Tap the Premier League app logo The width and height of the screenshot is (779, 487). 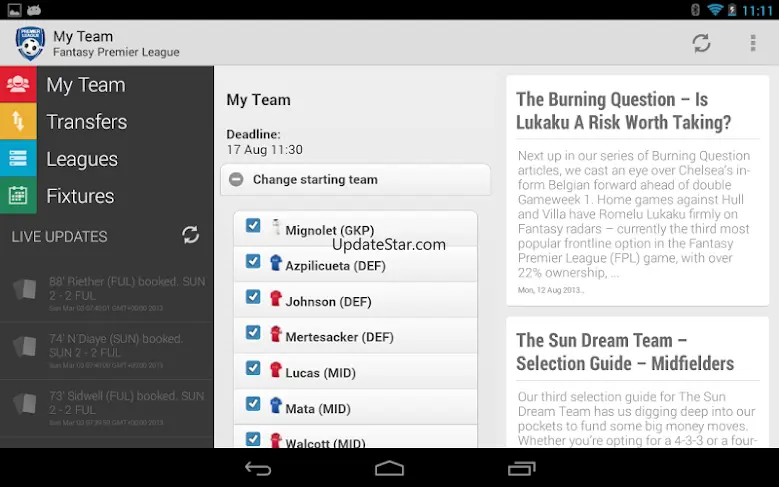(x=30, y=44)
